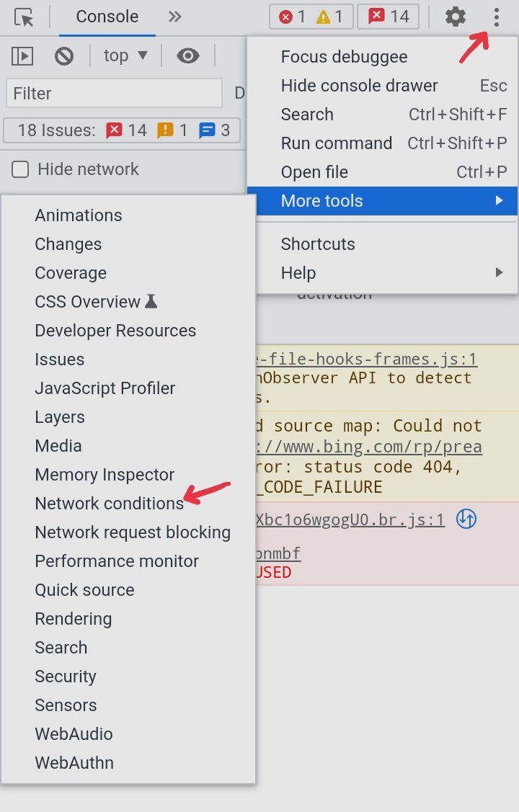Toggle the warning count filter showing 1
Screen dimensions: 519x812
point(332,16)
